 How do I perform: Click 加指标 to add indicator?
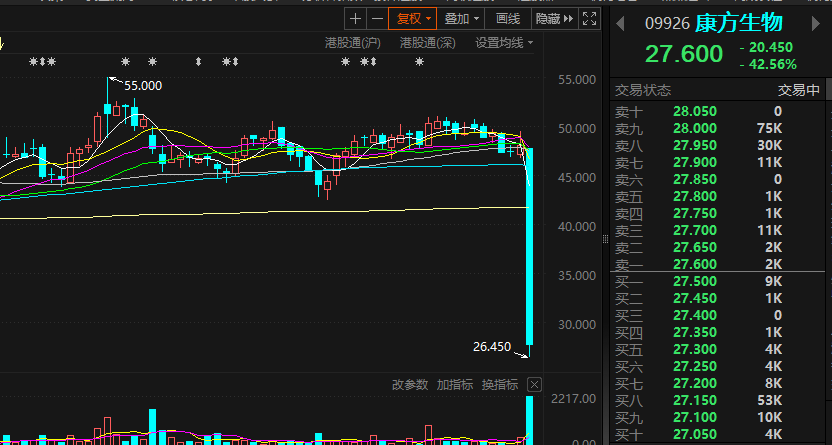[455, 385]
